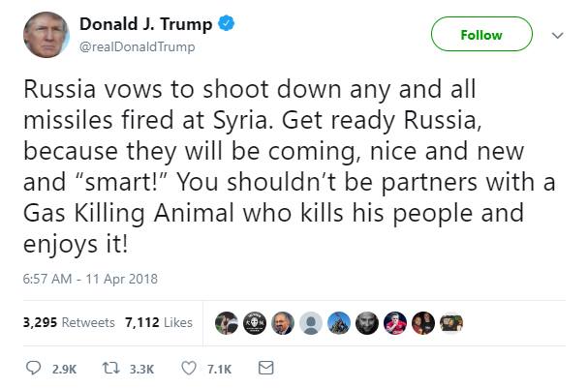Click the last liker avatar in the row

point(451,323)
